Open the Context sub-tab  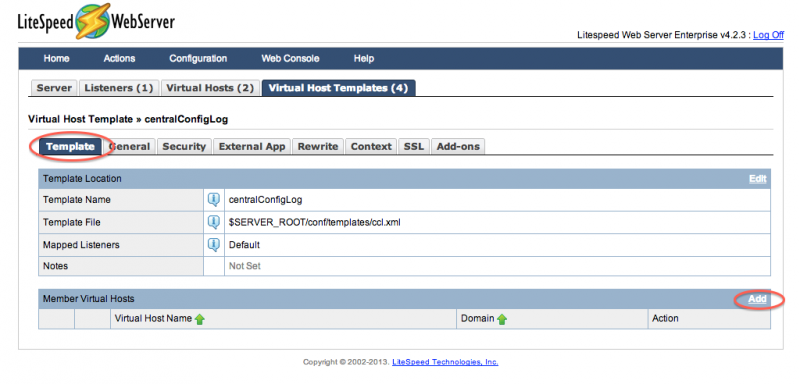pyautogui.click(x=371, y=146)
